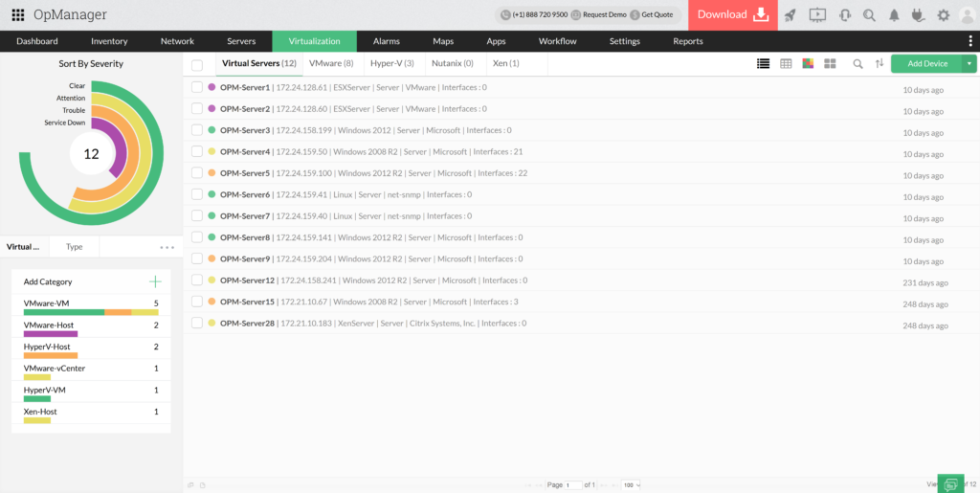
Task: Check the box for OPM-Server1
Action: point(197,87)
